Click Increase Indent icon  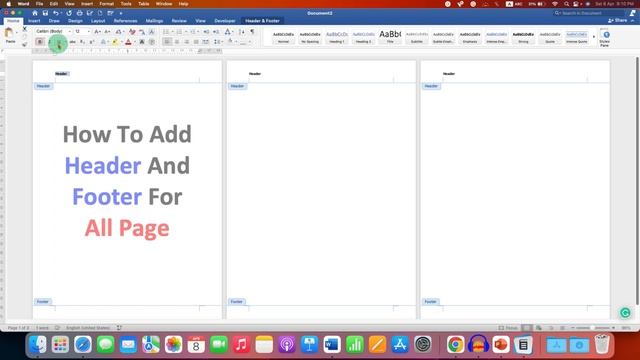coord(216,31)
